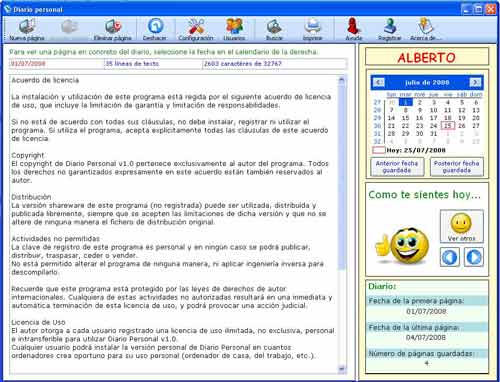Click the ALBERTO user name banner
Viewport: 500px width, 382px height.
427,57
